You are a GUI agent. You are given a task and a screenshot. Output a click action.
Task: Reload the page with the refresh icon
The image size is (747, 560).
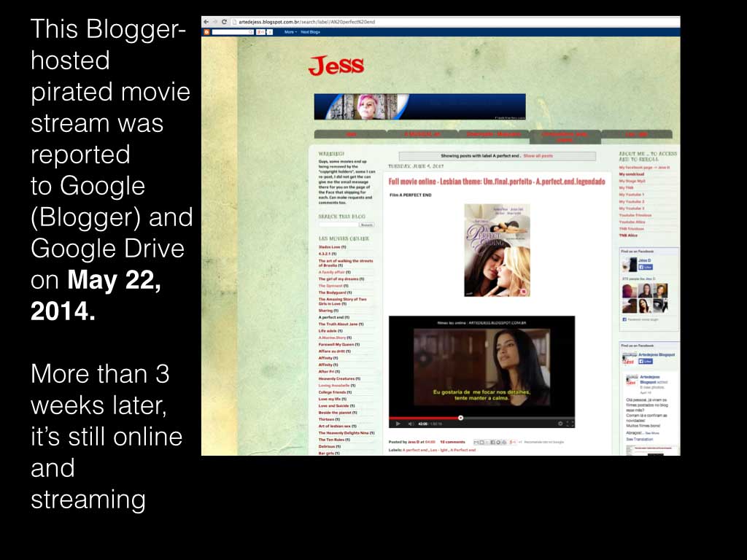(x=224, y=22)
